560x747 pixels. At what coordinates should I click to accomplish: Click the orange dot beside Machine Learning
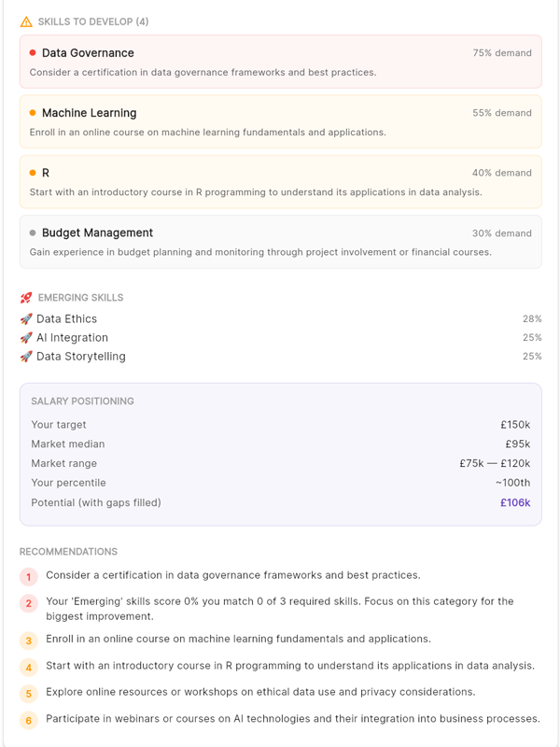[x=33, y=112]
